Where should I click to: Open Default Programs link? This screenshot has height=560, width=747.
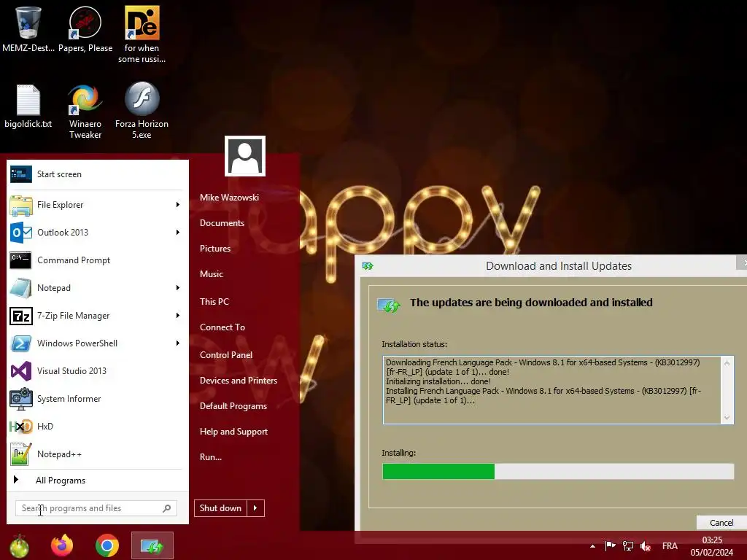pyautogui.click(x=233, y=406)
